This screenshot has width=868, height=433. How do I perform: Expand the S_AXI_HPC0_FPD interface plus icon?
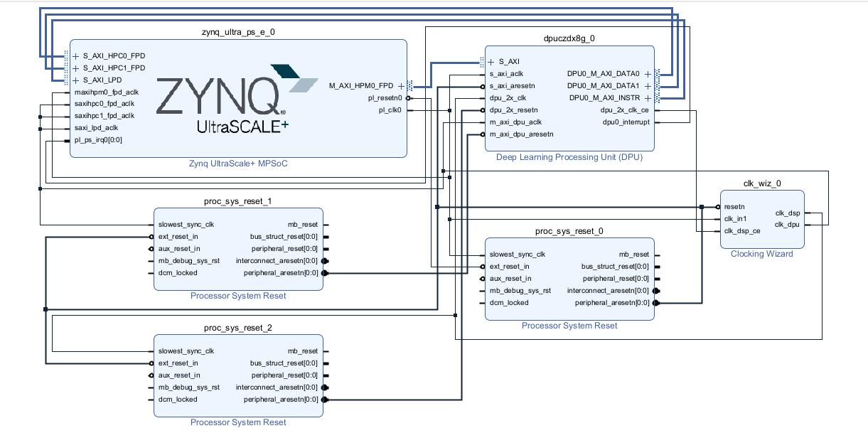[77, 55]
